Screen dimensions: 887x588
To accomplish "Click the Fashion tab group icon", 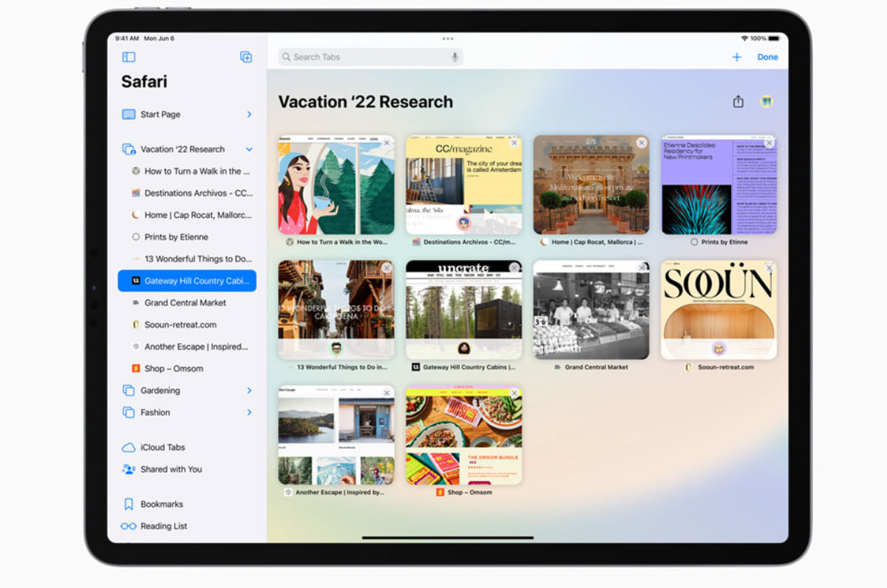I will click(129, 412).
